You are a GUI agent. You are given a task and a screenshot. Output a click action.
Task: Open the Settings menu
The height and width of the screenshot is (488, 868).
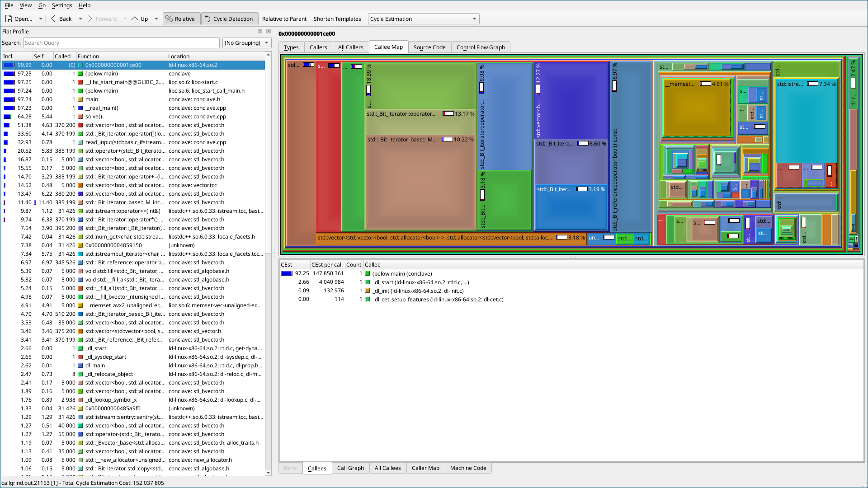pyautogui.click(x=62, y=5)
